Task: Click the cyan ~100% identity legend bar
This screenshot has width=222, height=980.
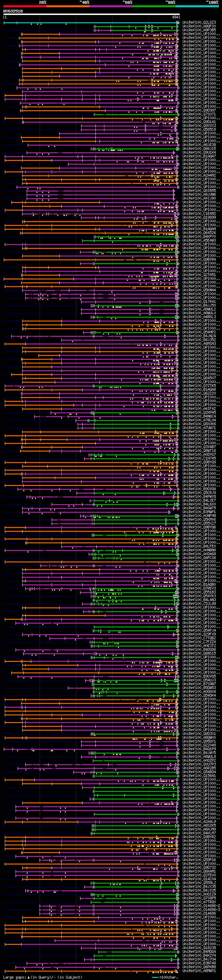Action: [197, 6]
